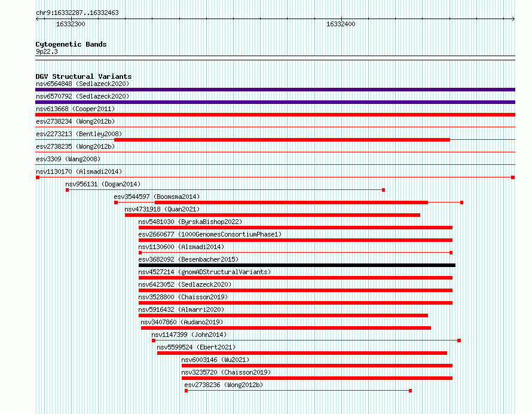Click left end marker of nsv1130170
The height and width of the screenshot is (414, 532).
coord(38,177)
